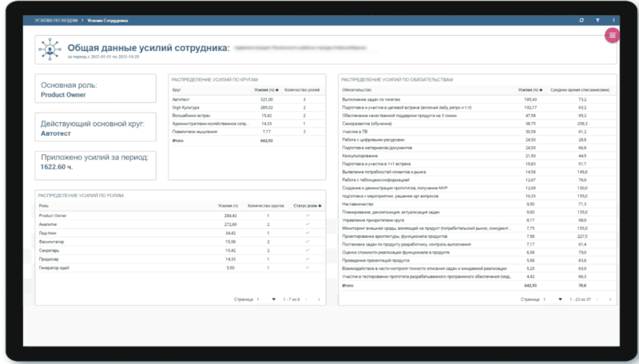Sort roles table by Статус роли column
This screenshot has width=639, height=364.
point(307,206)
